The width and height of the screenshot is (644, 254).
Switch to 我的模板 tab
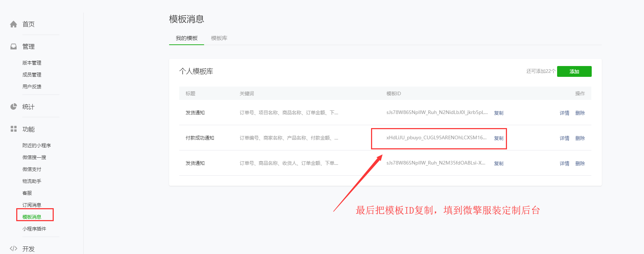pos(186,38)
